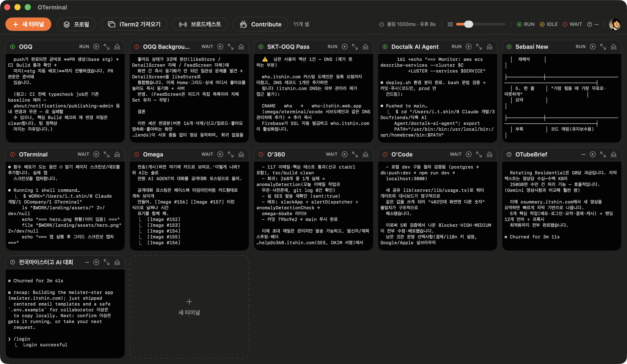627x364 pixels.
Task: Eject the O'360 cell
Action: click(x=365, y=154)
